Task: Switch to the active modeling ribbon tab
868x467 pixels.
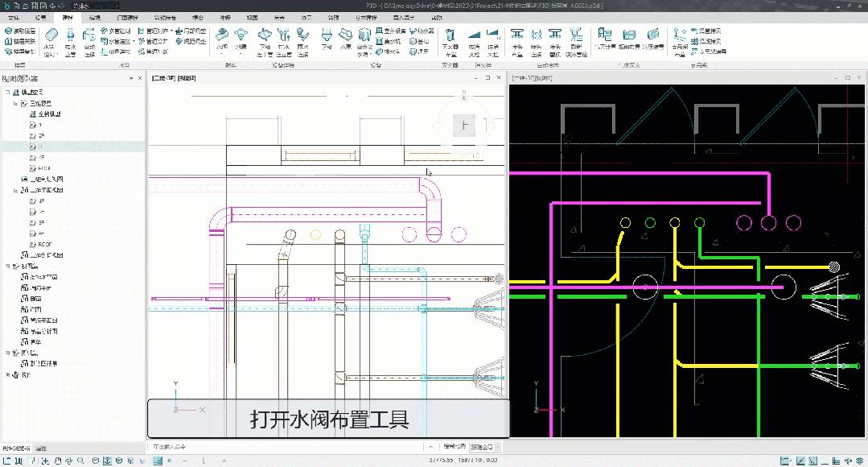Action: tap(68, 18)
